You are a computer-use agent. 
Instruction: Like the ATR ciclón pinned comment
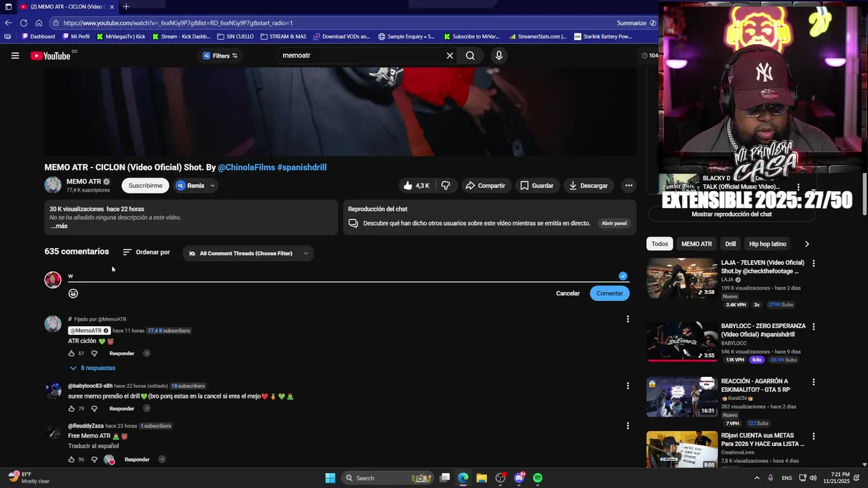71,353
